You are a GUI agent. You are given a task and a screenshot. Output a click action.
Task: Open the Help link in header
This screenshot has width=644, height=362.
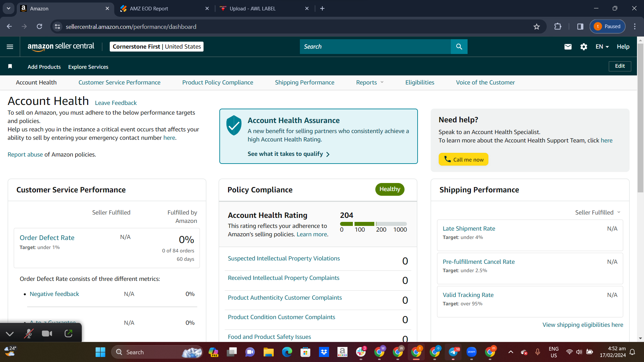[623, 47]
